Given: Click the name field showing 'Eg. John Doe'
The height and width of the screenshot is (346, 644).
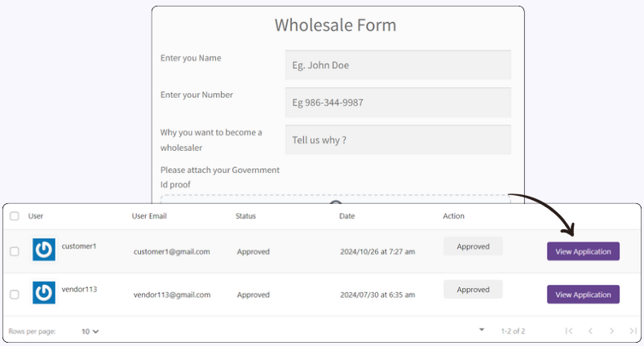Looking at the screenshot, I should pos(398,65).
